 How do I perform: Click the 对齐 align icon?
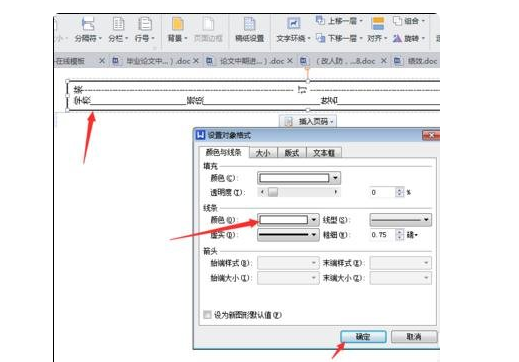378,24
